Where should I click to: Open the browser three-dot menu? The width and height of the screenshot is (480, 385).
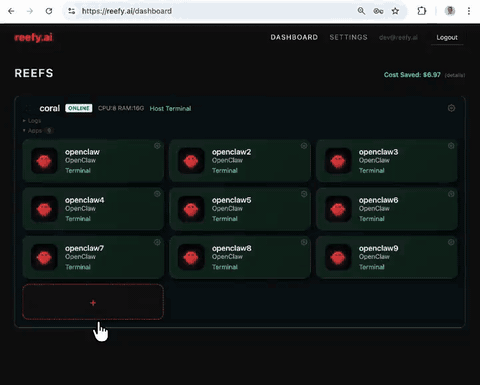[469, 11]
